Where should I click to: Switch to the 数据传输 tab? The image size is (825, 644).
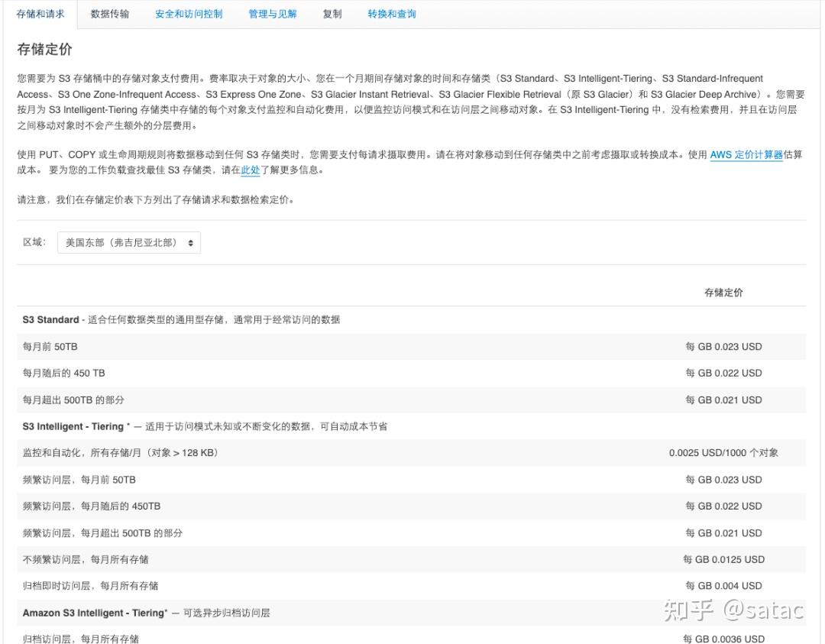click(109, 13)
